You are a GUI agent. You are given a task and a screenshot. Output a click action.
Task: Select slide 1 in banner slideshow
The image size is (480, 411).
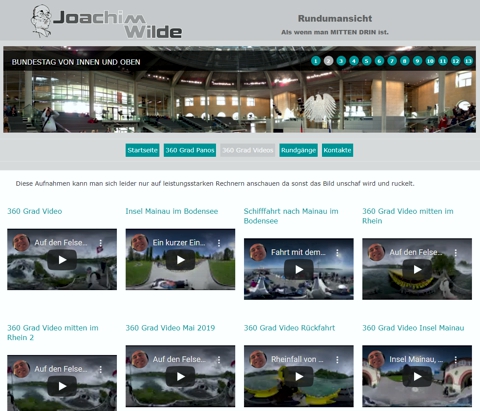(316, 61)
